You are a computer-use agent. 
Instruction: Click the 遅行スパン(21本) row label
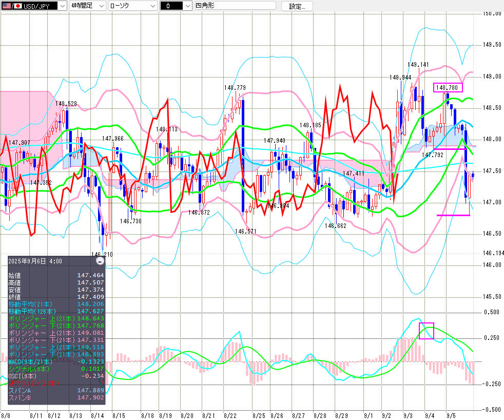(34, 383)
